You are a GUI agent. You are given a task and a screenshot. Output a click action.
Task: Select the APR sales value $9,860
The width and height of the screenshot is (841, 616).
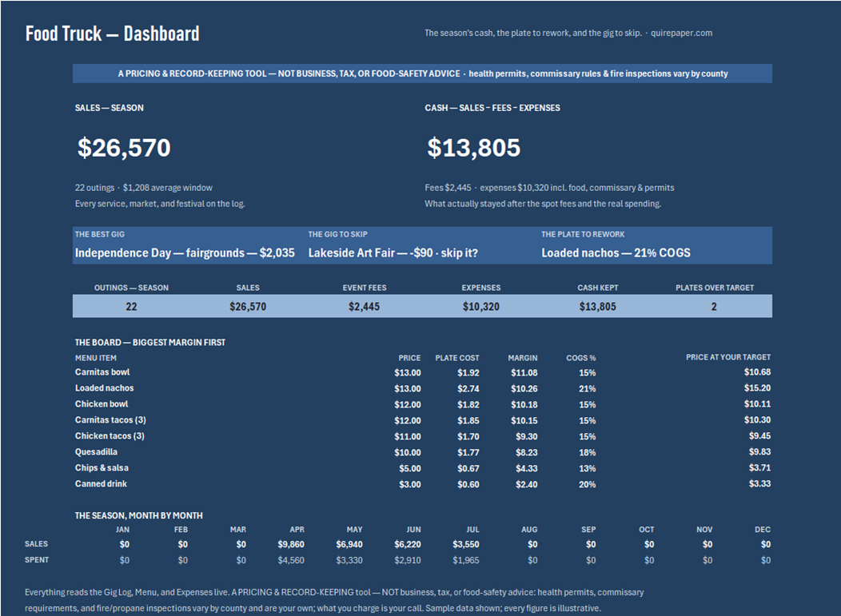(291, 544)
